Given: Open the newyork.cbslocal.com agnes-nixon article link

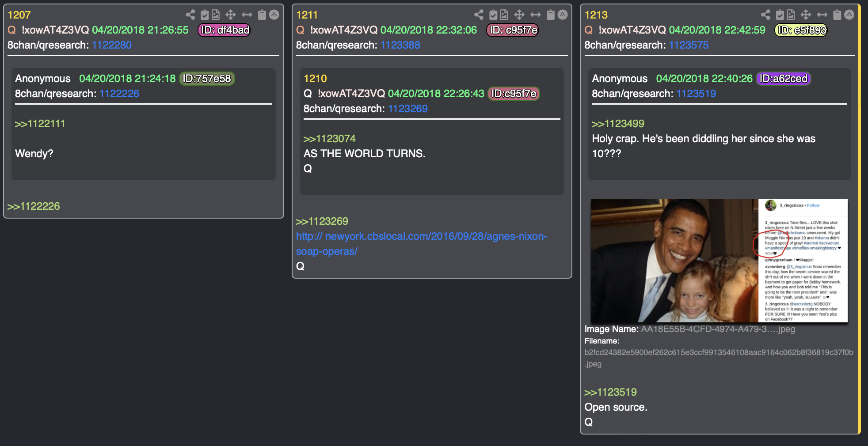Looking at the screenshot, I should [421, 244].
